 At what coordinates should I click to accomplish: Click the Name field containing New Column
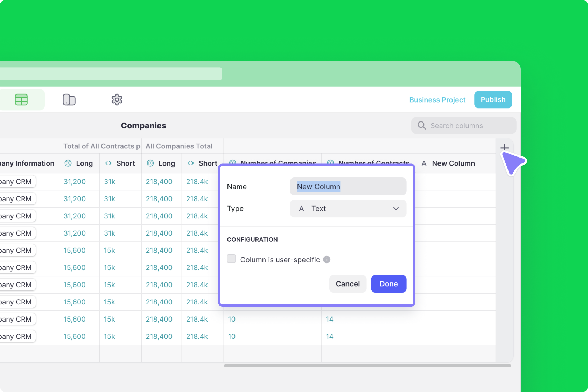click(x=348, y=187)
